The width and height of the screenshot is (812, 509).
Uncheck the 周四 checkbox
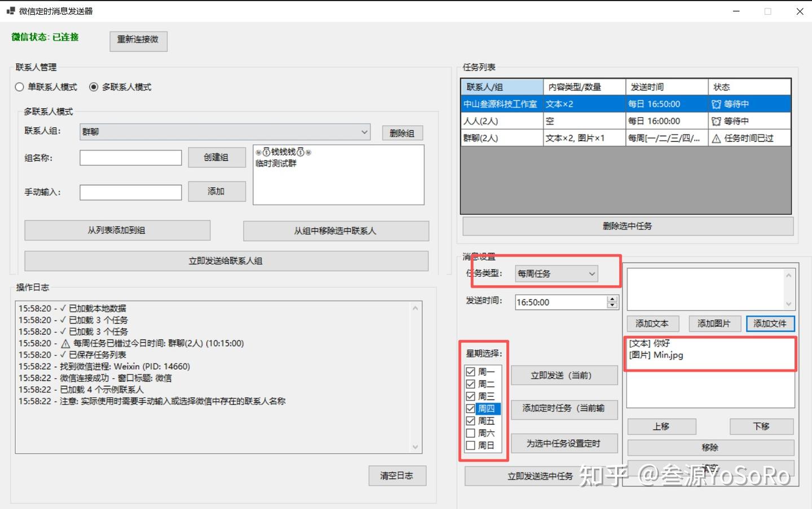coord(470,409)
